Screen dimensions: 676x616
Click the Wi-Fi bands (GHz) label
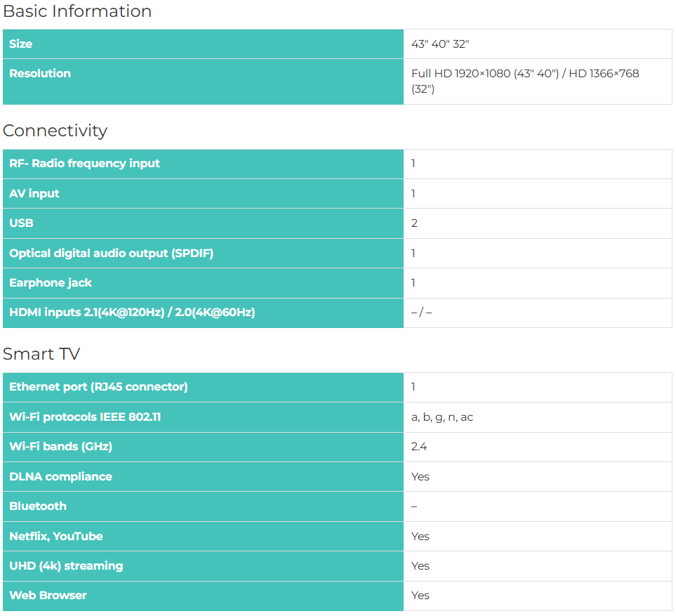pos(60,446)
